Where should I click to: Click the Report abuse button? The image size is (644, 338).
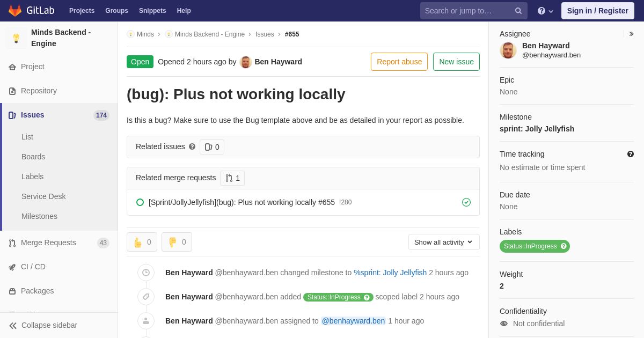click(399, 62)
